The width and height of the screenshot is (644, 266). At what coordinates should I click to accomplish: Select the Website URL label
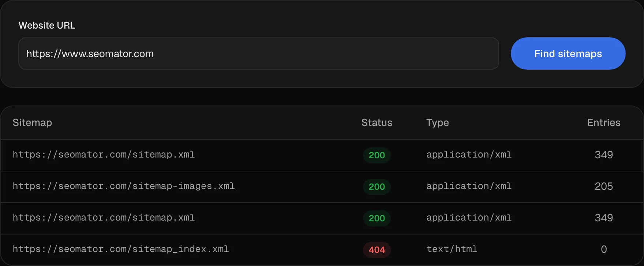point(47,25)
